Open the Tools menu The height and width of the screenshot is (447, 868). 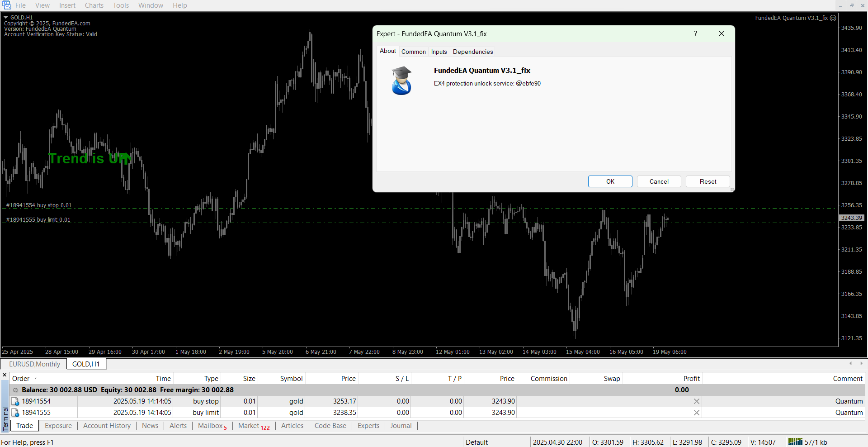pyautogui.click(x=121, y=5)
